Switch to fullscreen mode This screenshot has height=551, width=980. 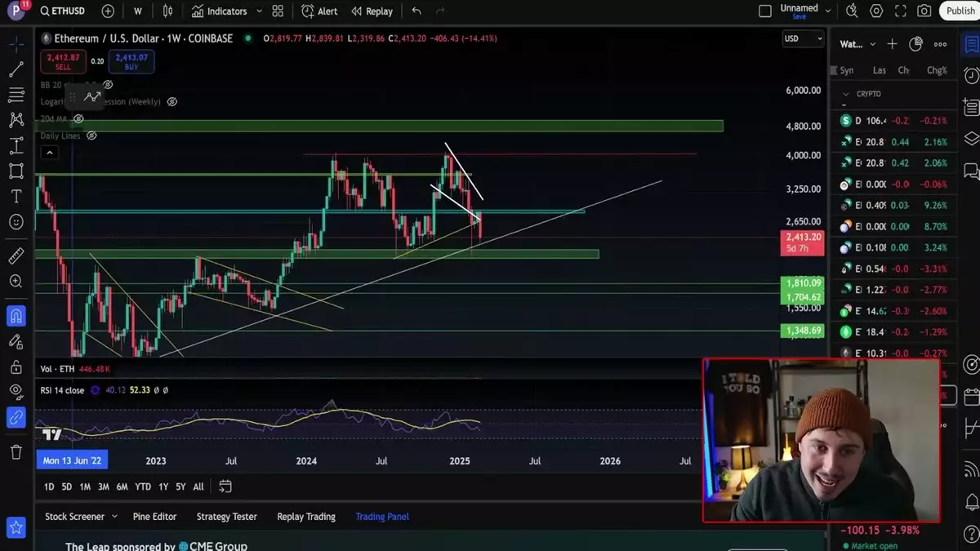[900, 11]
